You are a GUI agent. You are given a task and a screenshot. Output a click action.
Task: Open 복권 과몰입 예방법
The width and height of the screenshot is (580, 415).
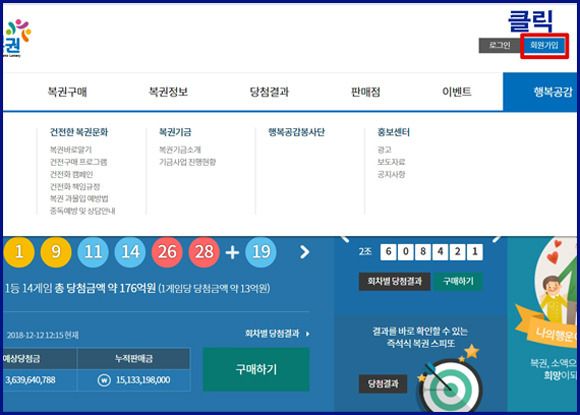[x=79, y=199]
